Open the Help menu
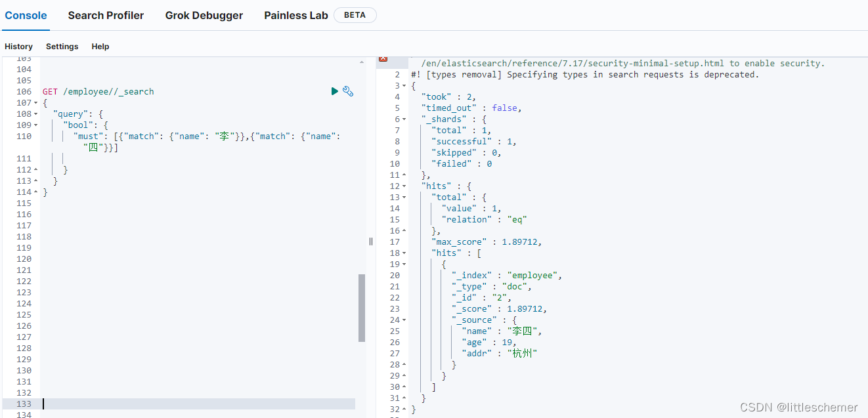Screen dimensions: 868x418 pyautogui.click(x=100, y=46)
